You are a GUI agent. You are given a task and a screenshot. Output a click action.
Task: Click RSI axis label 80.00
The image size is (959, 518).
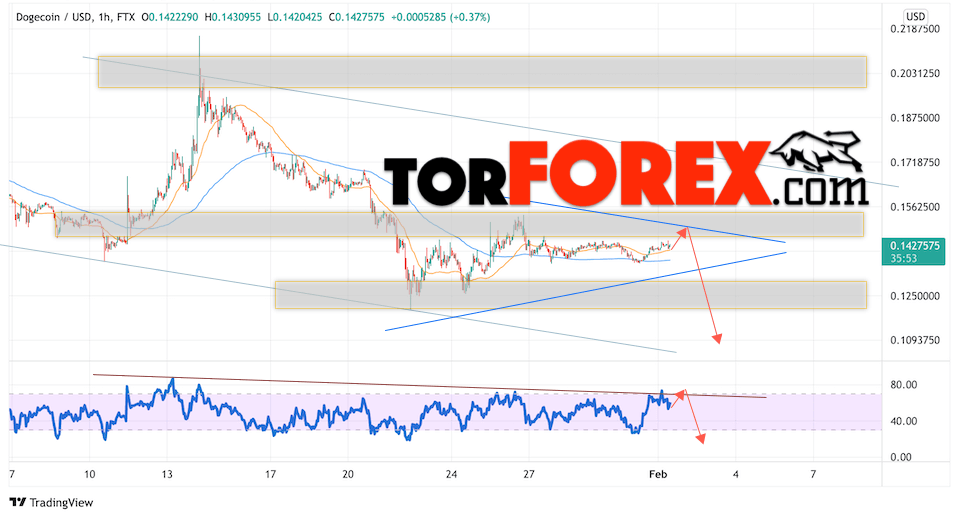click(x=903, y=385)
